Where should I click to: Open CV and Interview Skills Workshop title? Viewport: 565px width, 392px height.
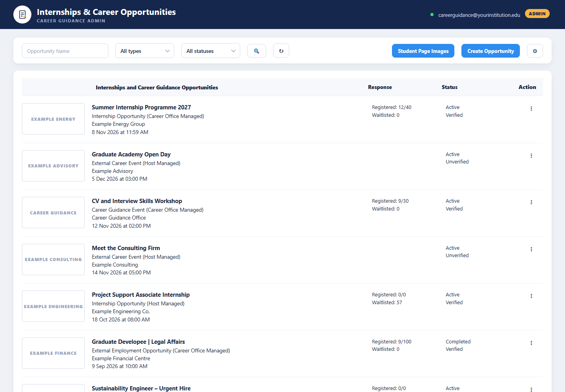pos(137,201)
